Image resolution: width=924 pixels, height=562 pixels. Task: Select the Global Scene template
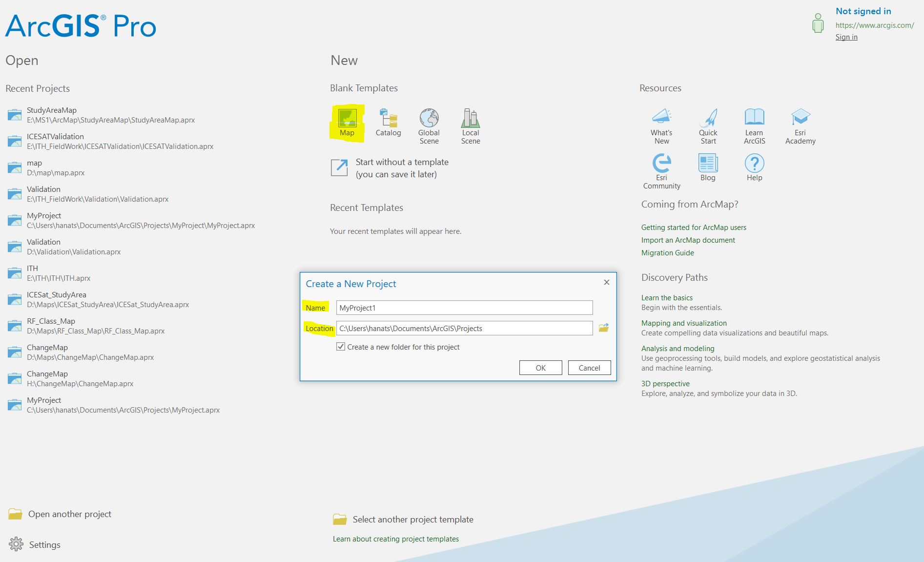click(429, 118)
